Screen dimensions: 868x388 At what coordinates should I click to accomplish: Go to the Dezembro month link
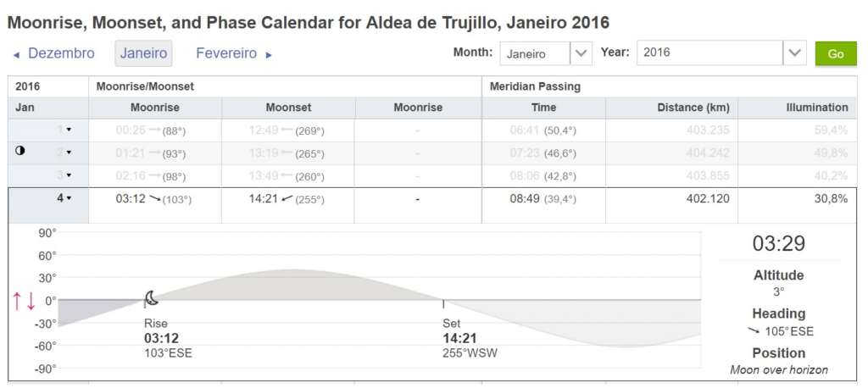pyautogui.click(x=61, y=53)
